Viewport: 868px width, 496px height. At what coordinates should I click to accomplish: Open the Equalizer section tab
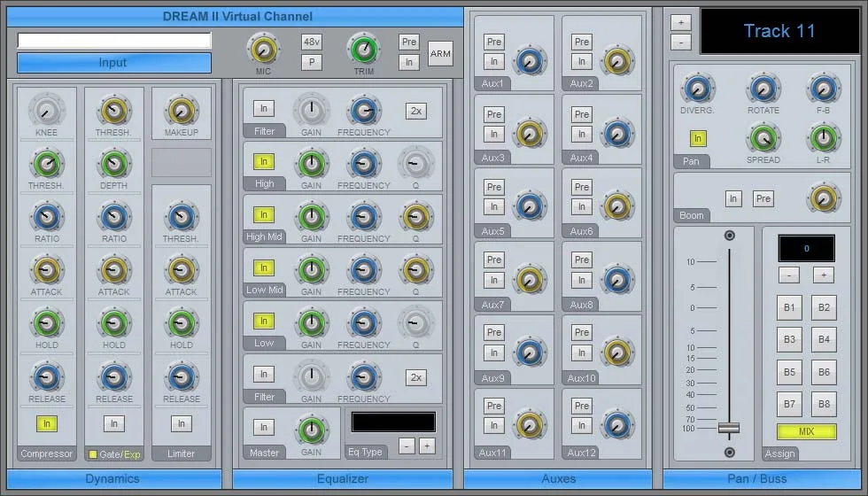pos(343,479)
